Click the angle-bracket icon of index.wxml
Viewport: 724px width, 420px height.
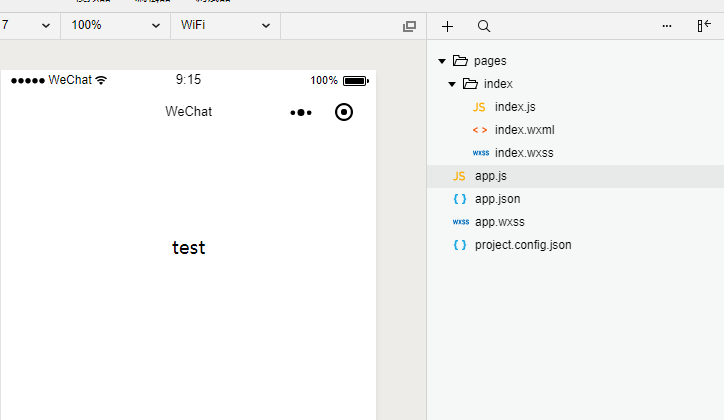(480, 130)
